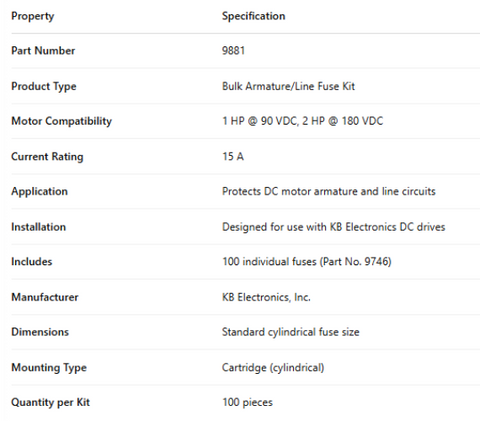Select the Application row label
The image size is (480, 421).
(39, 192)
